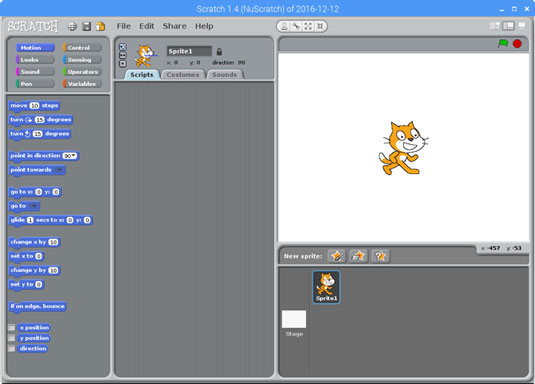Click the turn clockwise 15 degrees block
This screenshot has width=535, height=384.
tap(41, 120)
